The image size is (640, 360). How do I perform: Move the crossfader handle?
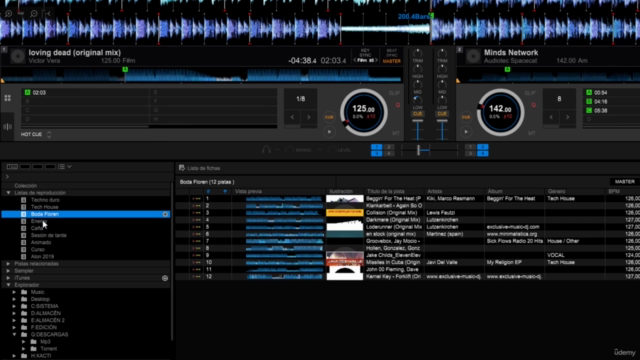click(418, 151)
